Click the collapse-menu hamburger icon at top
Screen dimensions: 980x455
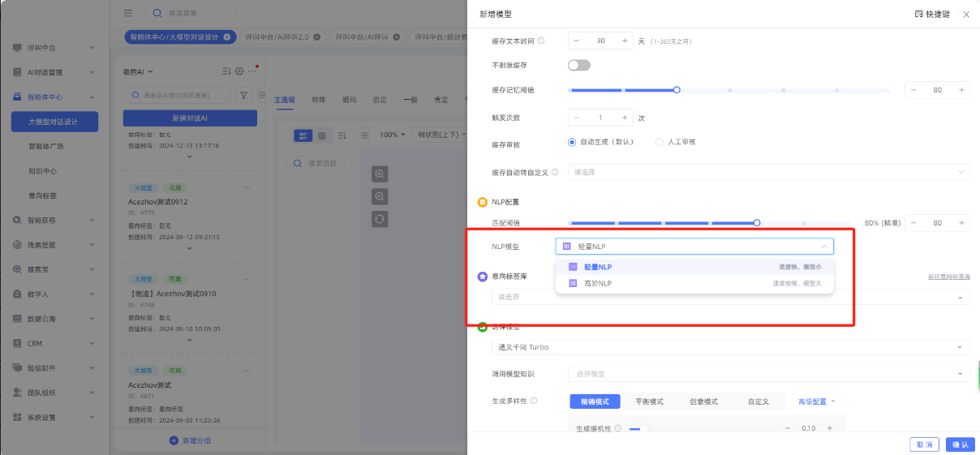128,13
